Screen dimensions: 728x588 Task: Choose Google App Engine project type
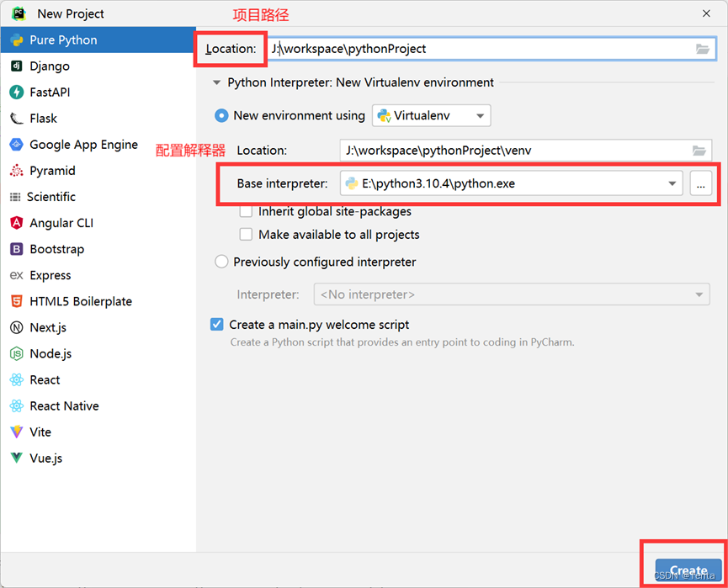tap(98, 145)
